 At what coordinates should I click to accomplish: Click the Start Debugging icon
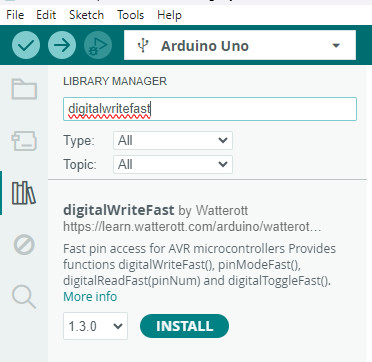(x=98, y=45)
